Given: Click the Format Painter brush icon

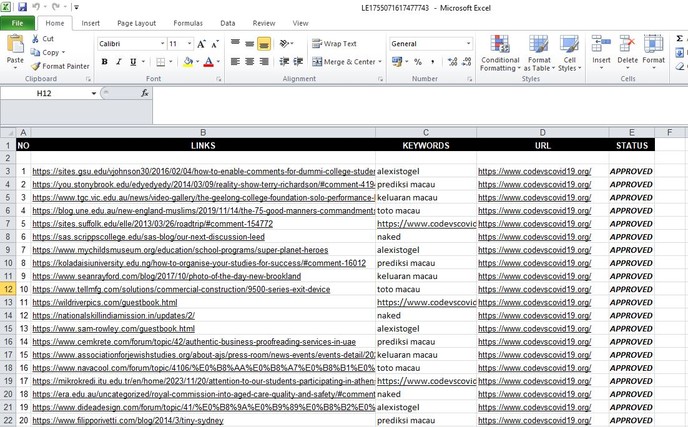Looking at the screenshot, I should point(36,66).
